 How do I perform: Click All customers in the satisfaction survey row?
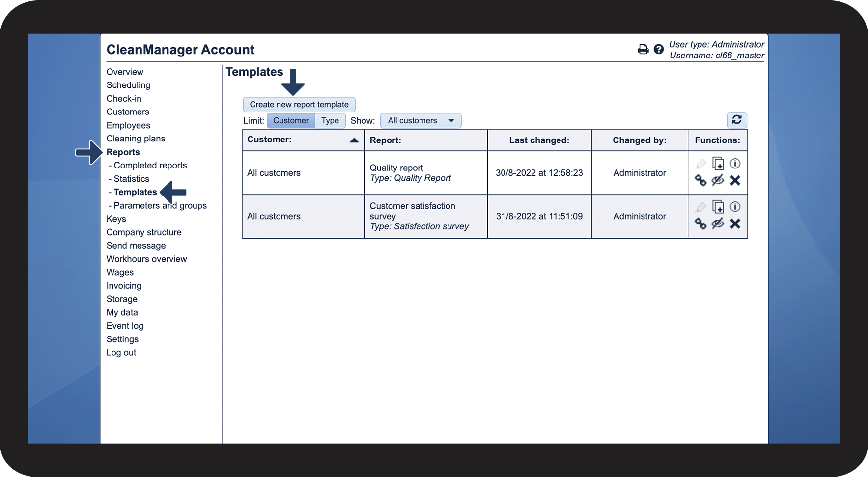coord(274,216)
